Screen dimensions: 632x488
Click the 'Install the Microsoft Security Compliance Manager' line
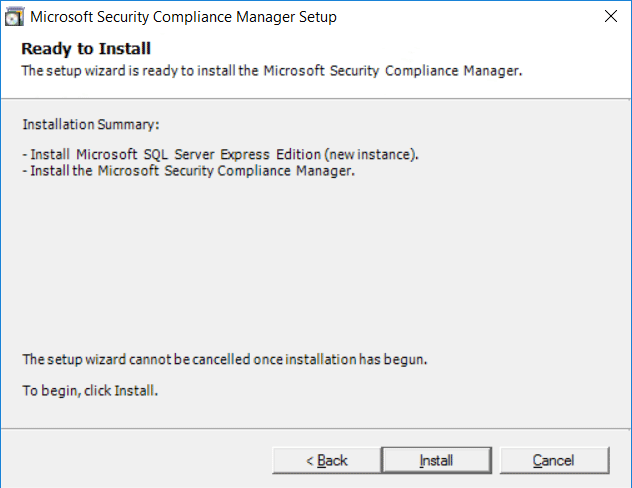[189, 171]
